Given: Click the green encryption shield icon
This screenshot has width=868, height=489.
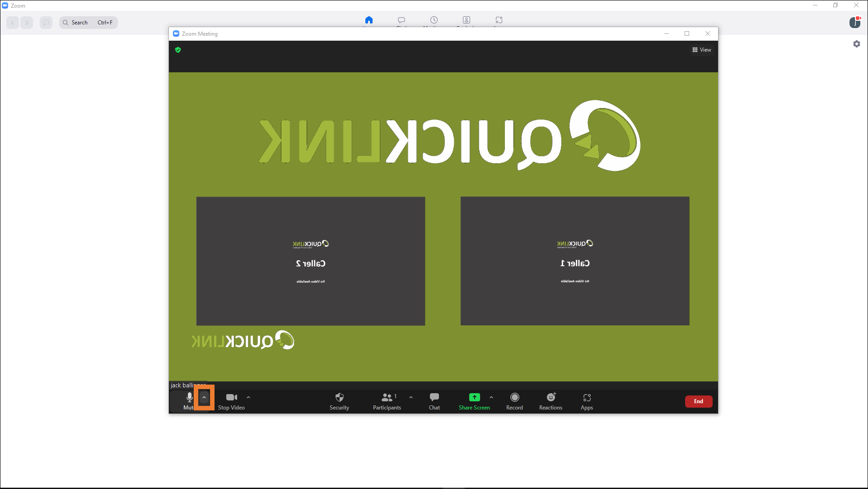Looking at the screenshot, I should 178,50.
